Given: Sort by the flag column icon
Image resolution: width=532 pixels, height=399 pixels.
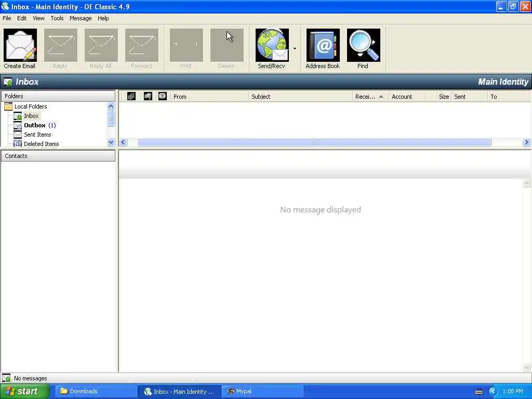Looking at the screenshot, I should coord(148,96).
